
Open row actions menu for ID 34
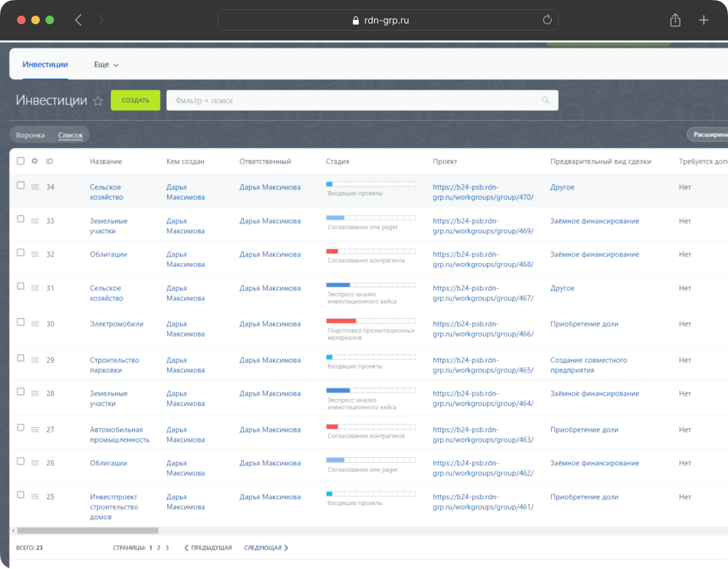click(35, 186)
